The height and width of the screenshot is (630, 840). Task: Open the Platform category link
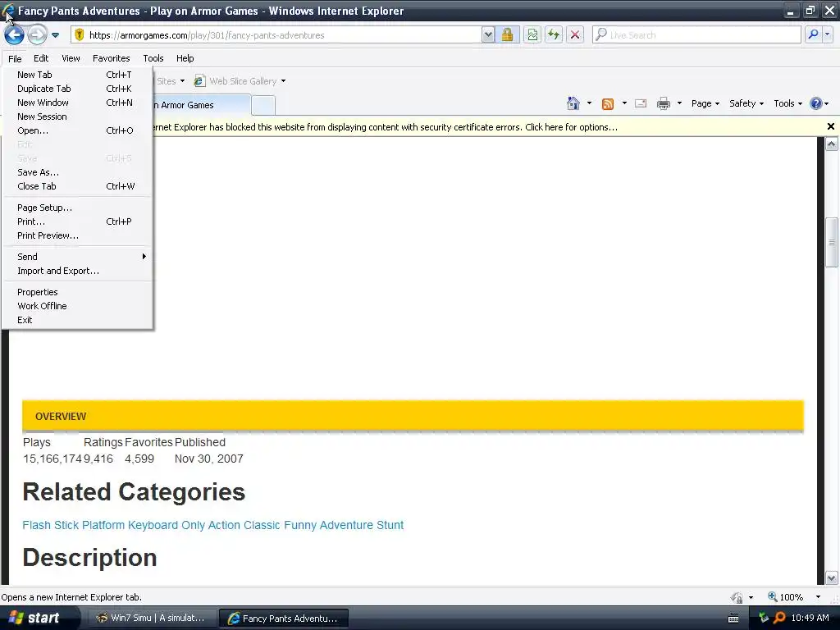coord(103,525)
